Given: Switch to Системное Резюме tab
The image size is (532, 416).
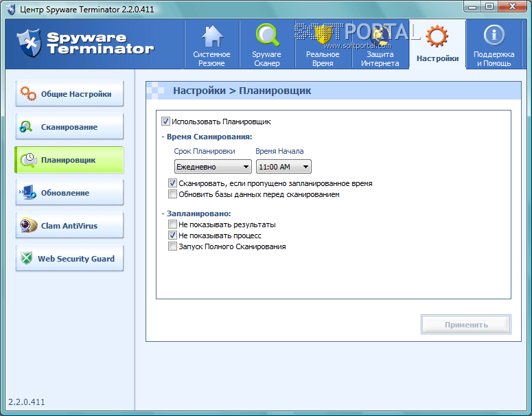Looking at the screenshot, I should point(211,45).
